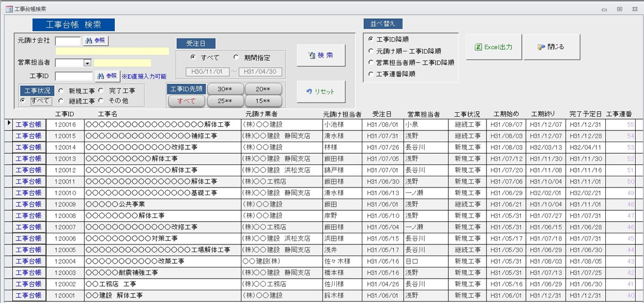This screenshot has height=303, width=644.
Task: Click 参照 binoculars button beside 元請け会社
Action: [95, 40]
